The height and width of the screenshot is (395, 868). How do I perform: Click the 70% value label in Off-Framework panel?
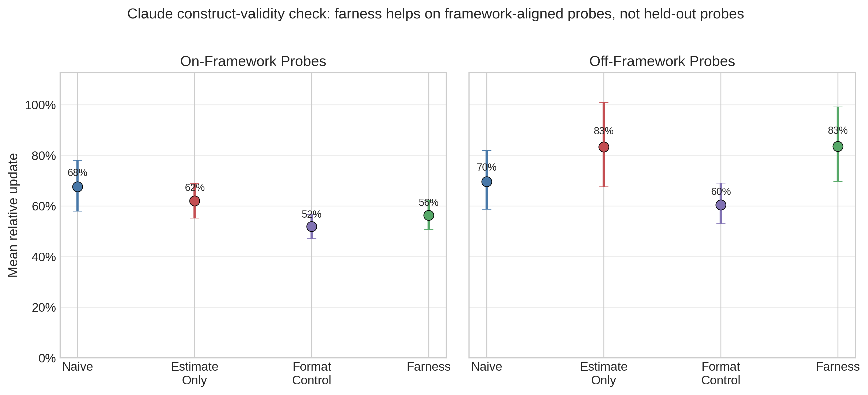(x=487, y=167)
